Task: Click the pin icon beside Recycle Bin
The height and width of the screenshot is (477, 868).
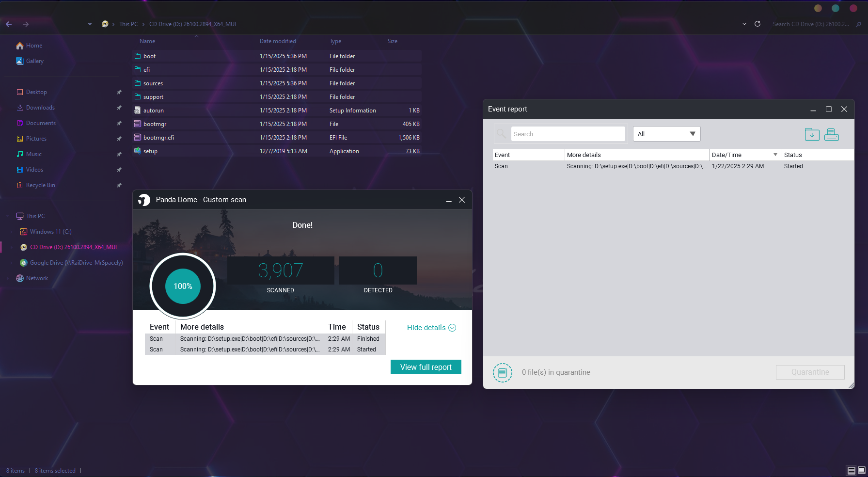Action: [119, 185]
